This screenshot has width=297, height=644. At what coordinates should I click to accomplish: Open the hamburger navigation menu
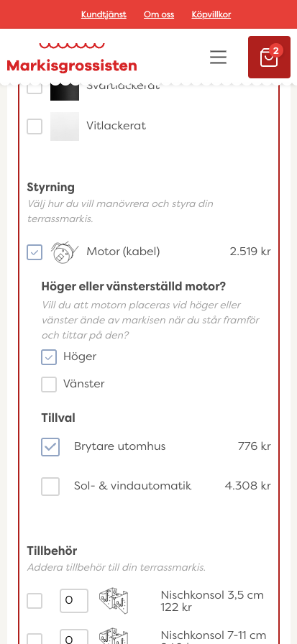tap(218, 57)
